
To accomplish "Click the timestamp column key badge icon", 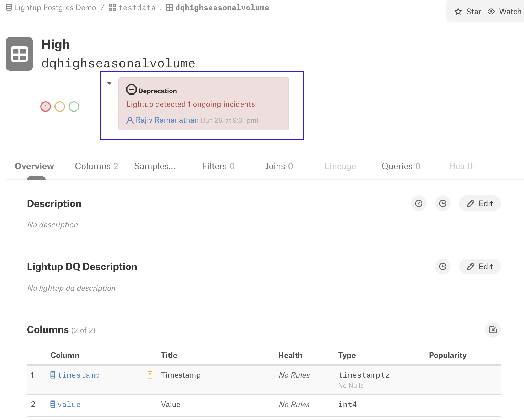I will tap(150, 375).
